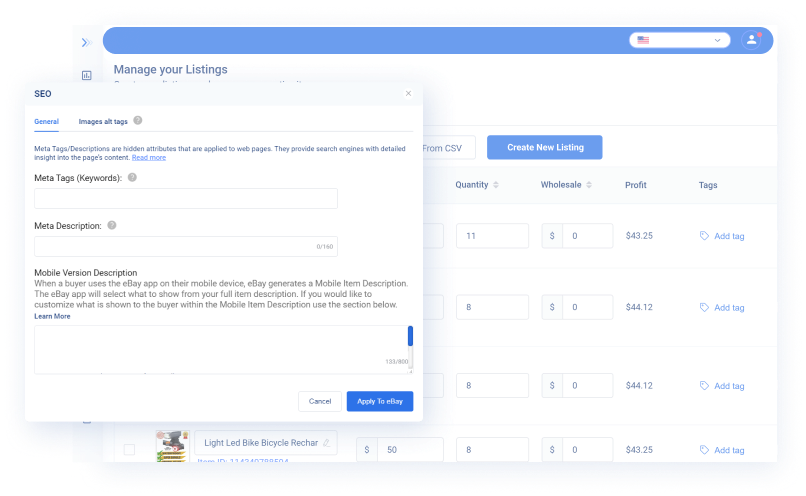Focus the Meta Description input field
Screen dimensions: 806x496
186,247
